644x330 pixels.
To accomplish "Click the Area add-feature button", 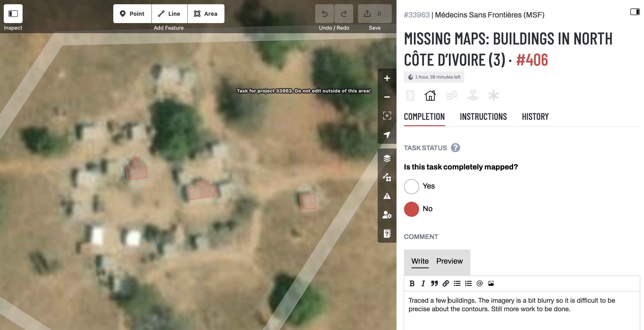I will point(206,14).
